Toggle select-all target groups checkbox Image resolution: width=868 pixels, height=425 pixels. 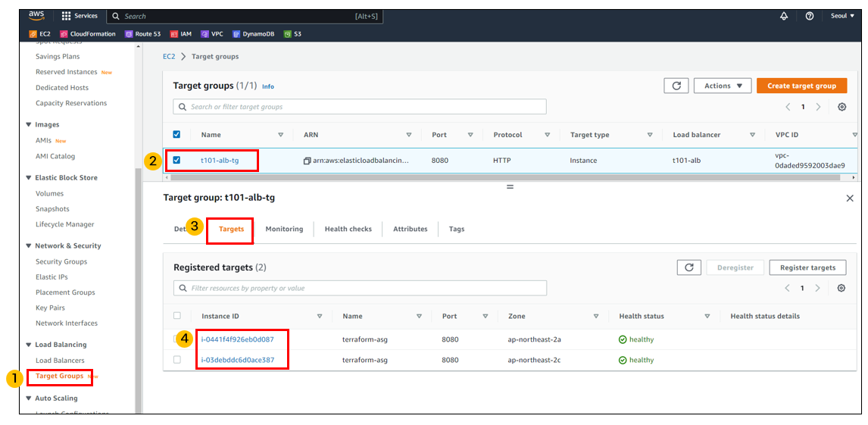(176, 135)
